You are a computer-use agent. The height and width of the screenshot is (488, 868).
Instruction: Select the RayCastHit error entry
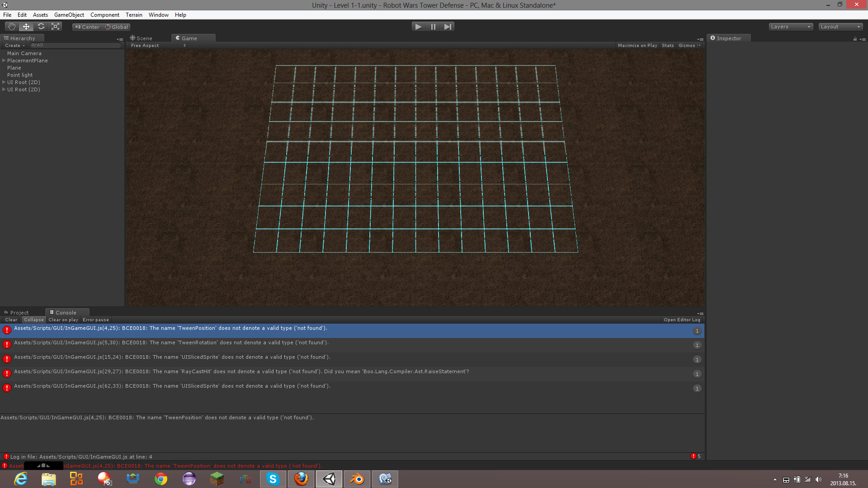coord(352,374)
